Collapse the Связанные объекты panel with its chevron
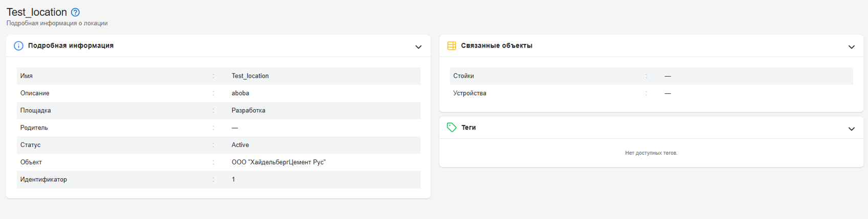The height and width of the screenshot is (219, 868). [852, 47]
